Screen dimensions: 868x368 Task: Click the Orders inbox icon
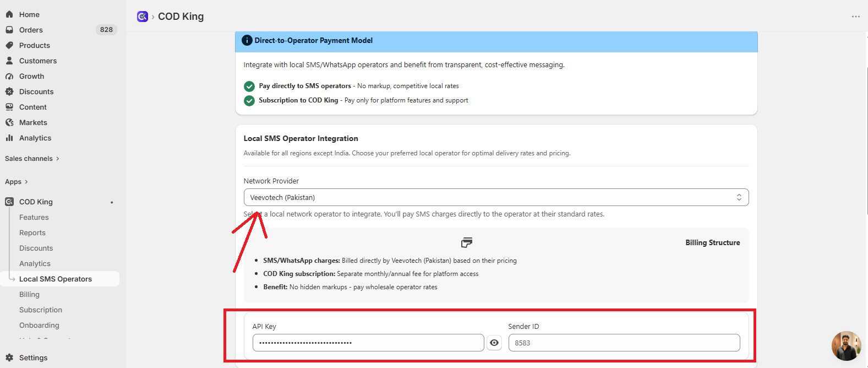[9, 30]
